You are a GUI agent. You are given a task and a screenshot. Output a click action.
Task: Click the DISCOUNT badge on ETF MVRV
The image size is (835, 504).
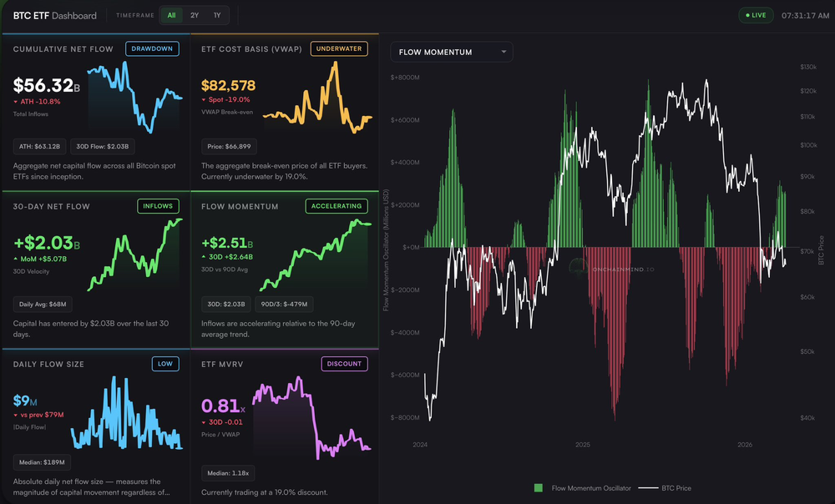point(344,364)
